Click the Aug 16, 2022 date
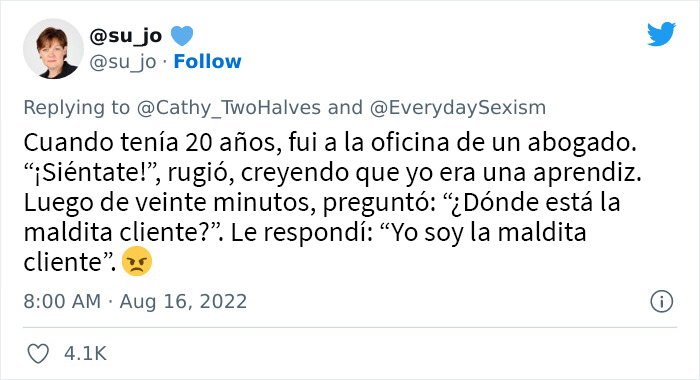The image size is (700, 380). 183,301
